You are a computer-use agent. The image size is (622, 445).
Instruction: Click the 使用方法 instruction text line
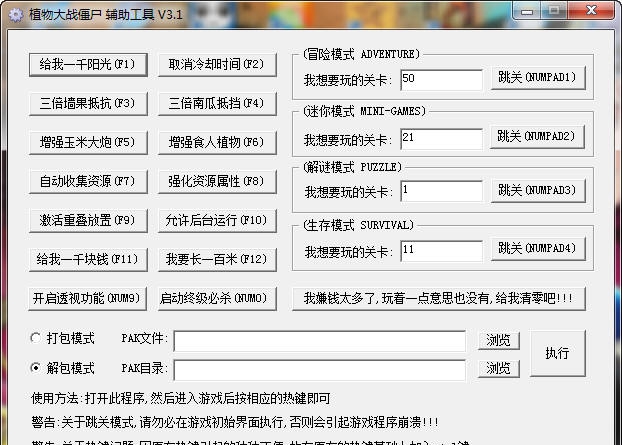(180, 398)
